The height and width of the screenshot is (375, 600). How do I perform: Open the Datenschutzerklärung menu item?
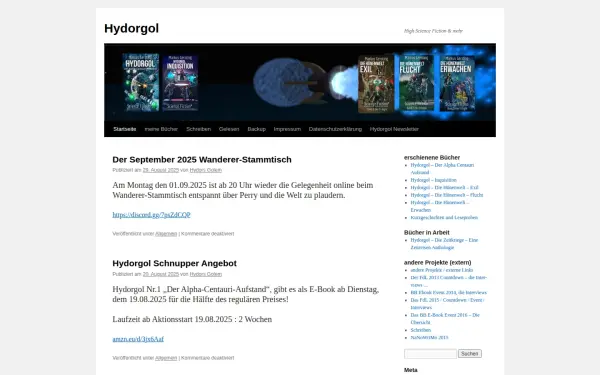[335, 129]
